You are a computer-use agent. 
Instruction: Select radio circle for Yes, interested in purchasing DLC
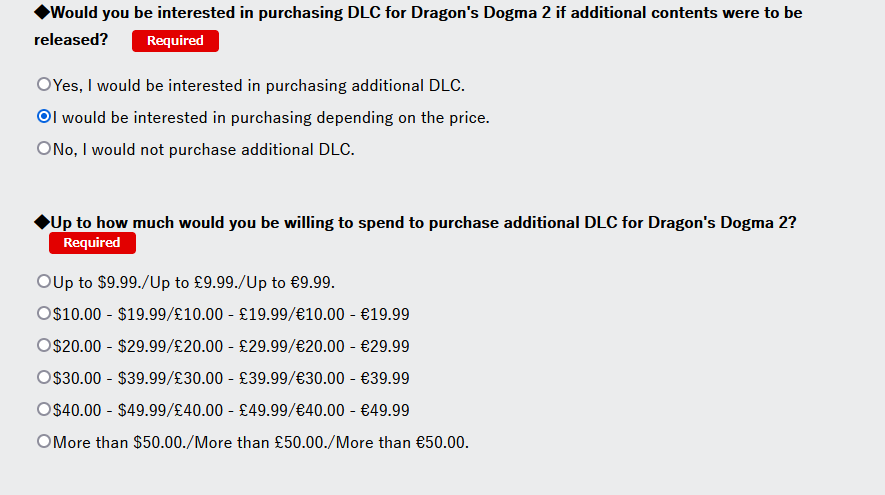pyautogui.click(x=43, y=84)
